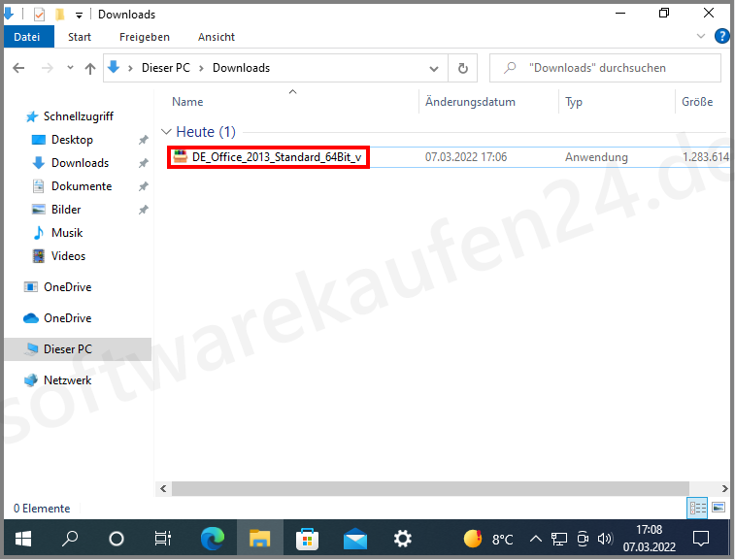The height and width of the screenshot is (560, 735).
Task: Show hidden system tray icons
Action: click(536, 540)
